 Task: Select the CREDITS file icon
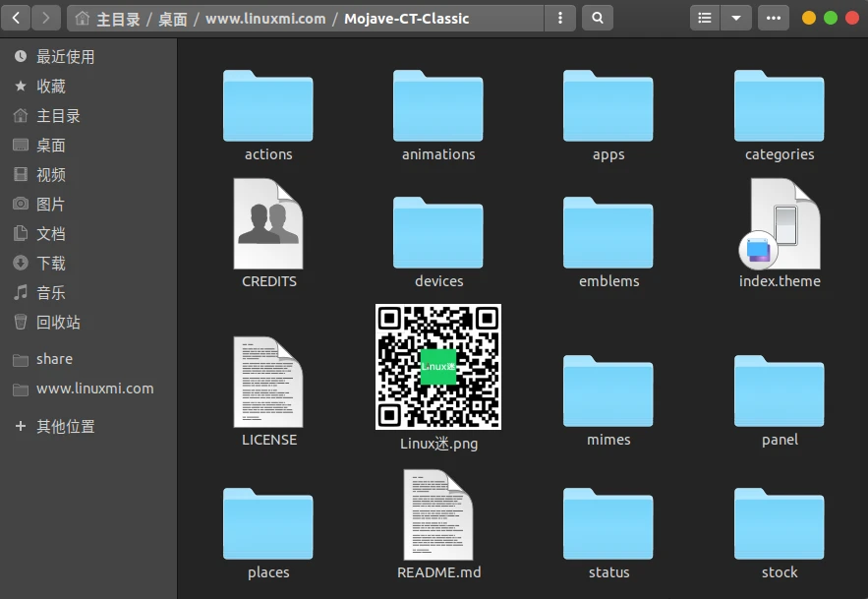(x=268, y=223)
